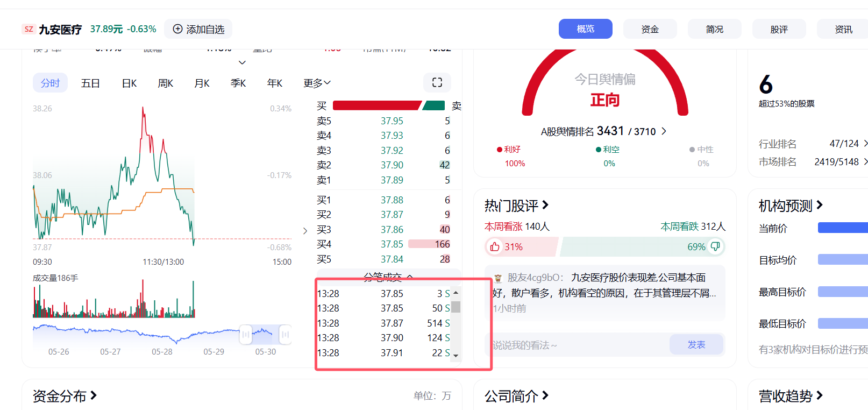Open 行业排名 47/124 arrow

pos(865,144)
